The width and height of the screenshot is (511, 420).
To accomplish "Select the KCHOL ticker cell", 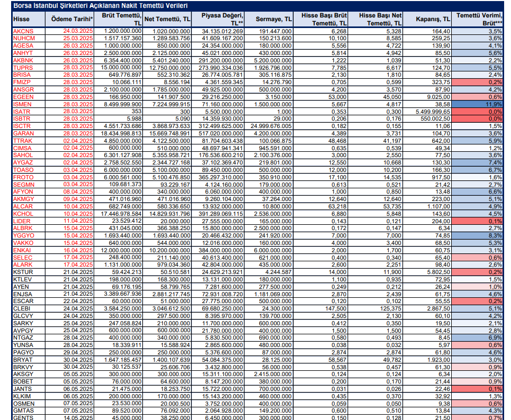I will [23, 214].
